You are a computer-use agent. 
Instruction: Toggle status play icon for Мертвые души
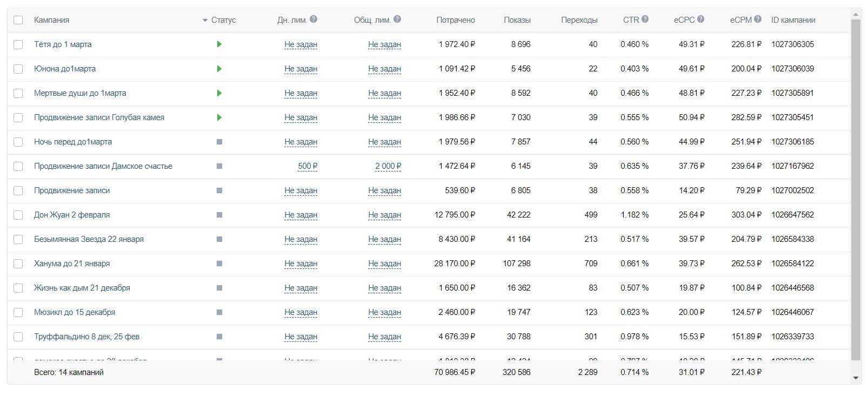tap(219, 93)
